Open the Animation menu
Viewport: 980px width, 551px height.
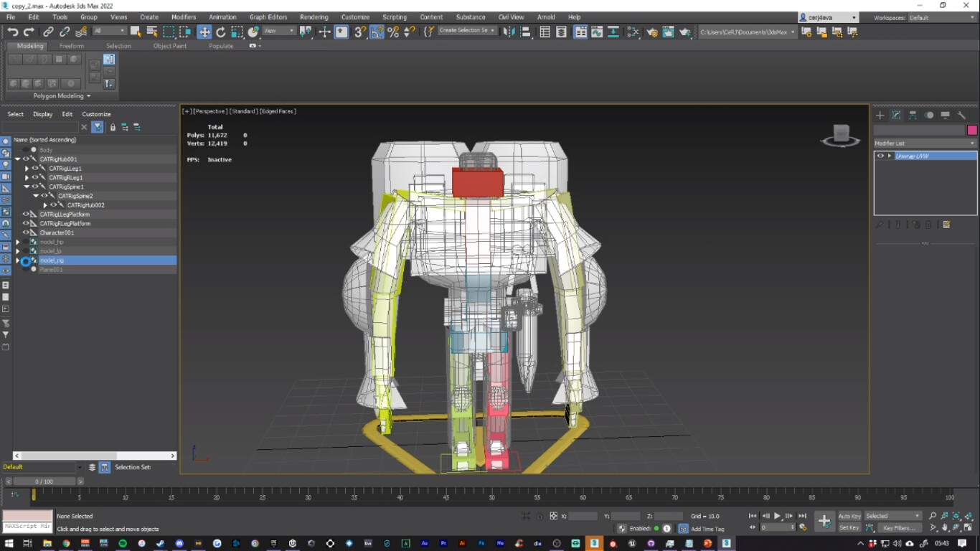click(x=222, y=17)
